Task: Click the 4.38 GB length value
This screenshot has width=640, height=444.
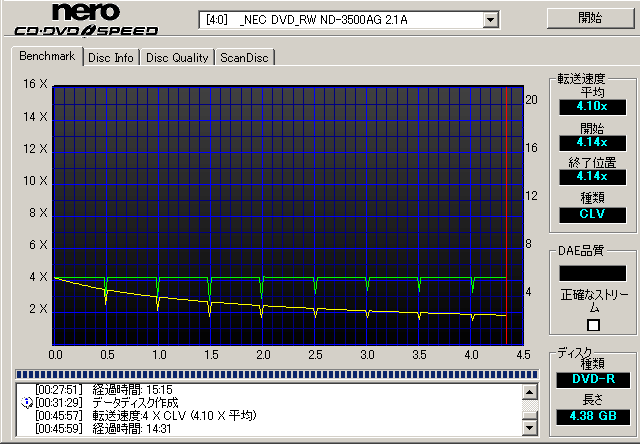Action: [x=593, y=416]
